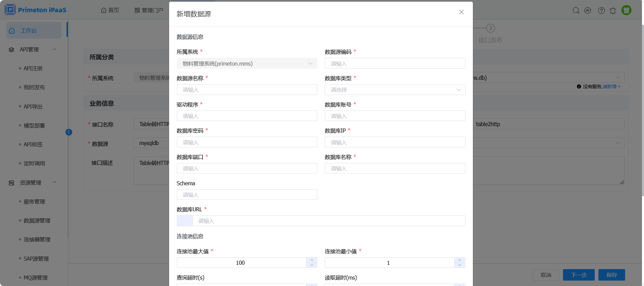Collapse the API管理 menu group
Viewport: 644px width, 286px height.
pos(55,49)
